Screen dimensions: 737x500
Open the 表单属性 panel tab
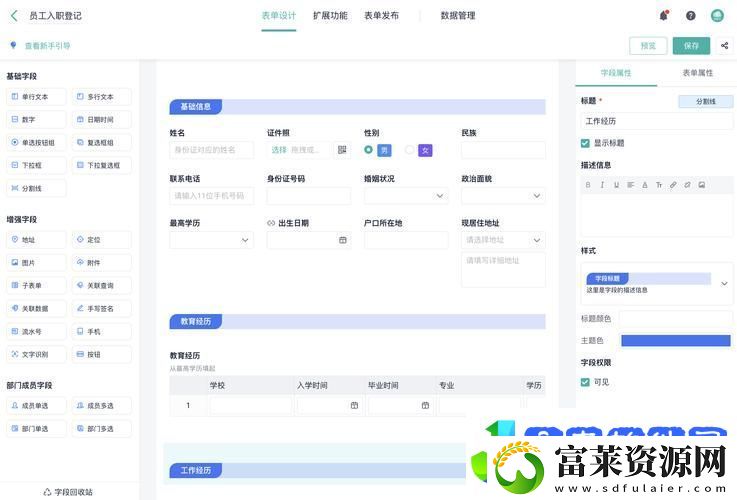[x=698, y=73]
